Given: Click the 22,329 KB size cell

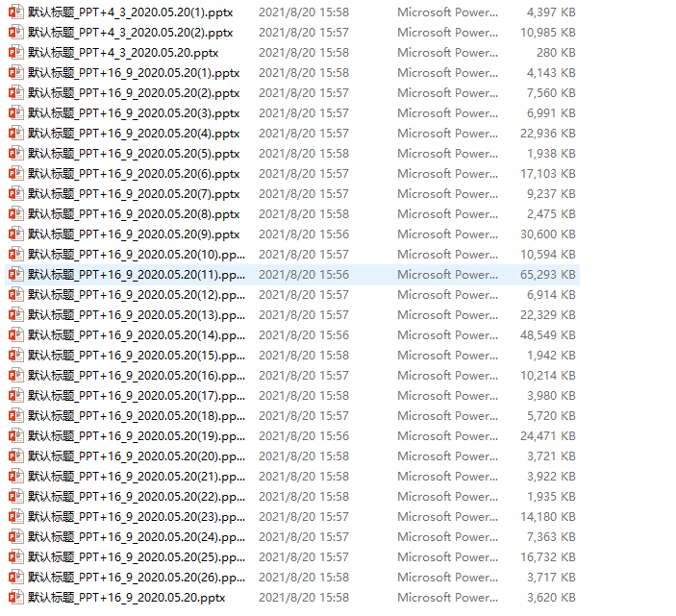Looking at the screenshot, I should [548, 315].
